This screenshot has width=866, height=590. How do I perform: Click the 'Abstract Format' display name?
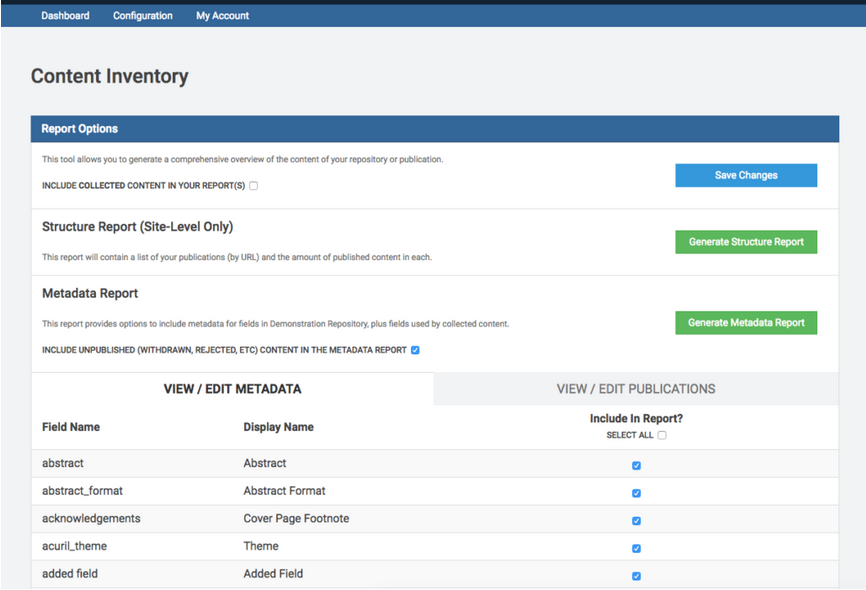click(x=284, y=491)
